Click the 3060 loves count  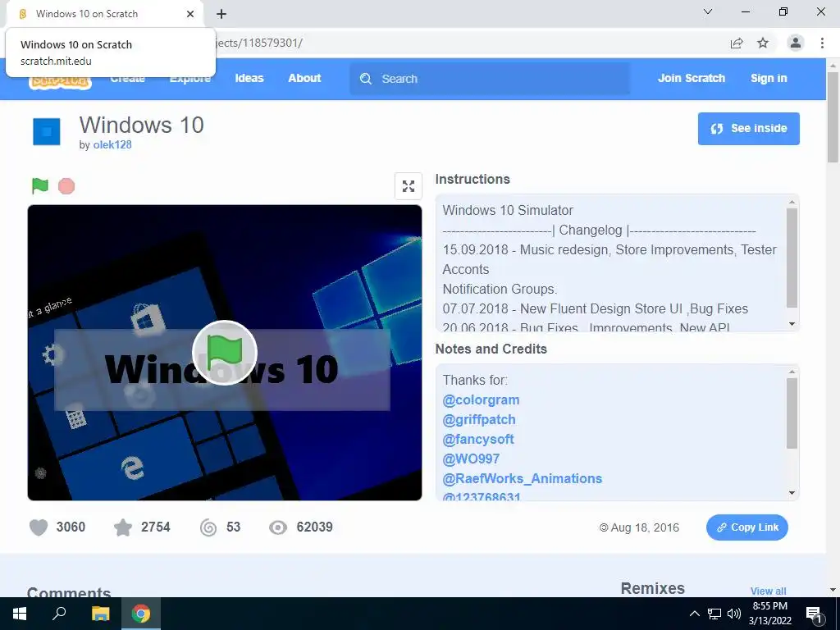pos(71,527)
